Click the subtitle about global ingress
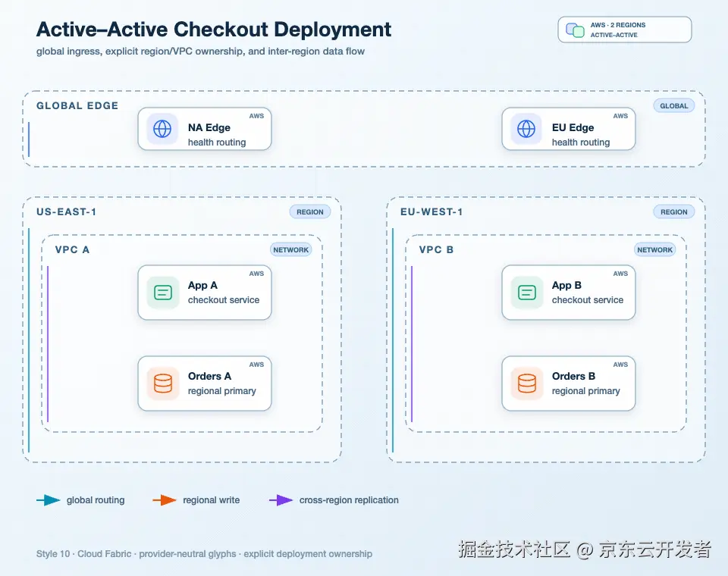Image resolution: width=728 pixels, height=576 pixels. coord(200,52)
